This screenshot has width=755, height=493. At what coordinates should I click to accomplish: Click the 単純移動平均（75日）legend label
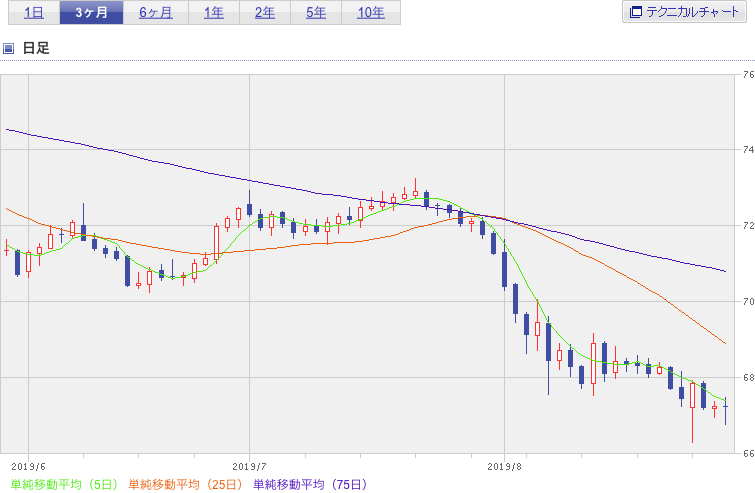[310, 484]
